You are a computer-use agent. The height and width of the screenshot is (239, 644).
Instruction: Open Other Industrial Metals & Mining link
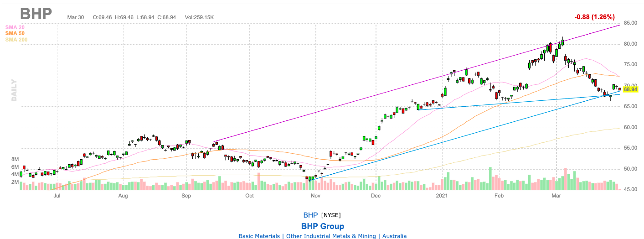[x=330, y=236]
